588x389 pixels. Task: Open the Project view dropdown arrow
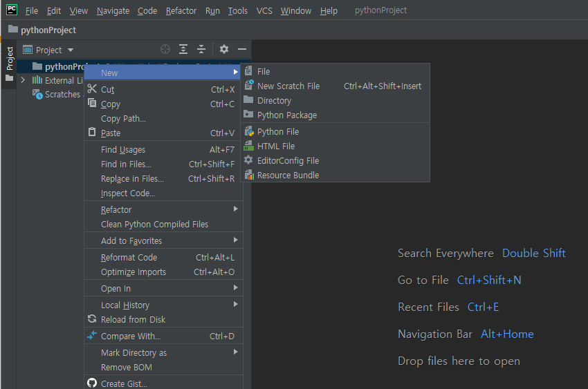click(x=71, y=50)
